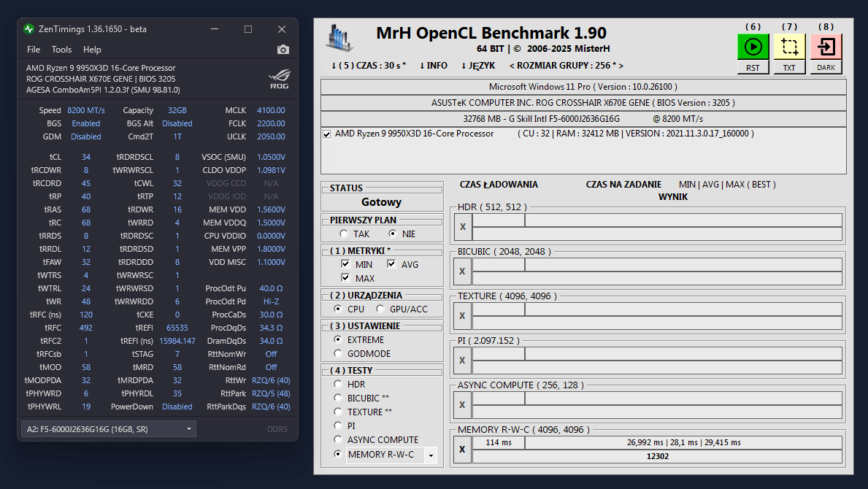Click the ZenTimings app icon in title bar

pos(28,28)
